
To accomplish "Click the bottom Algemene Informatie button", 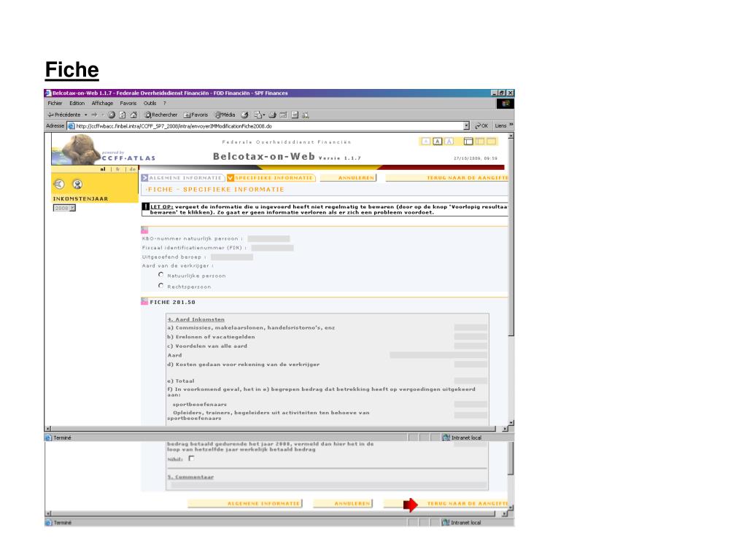I will point(245,503).
